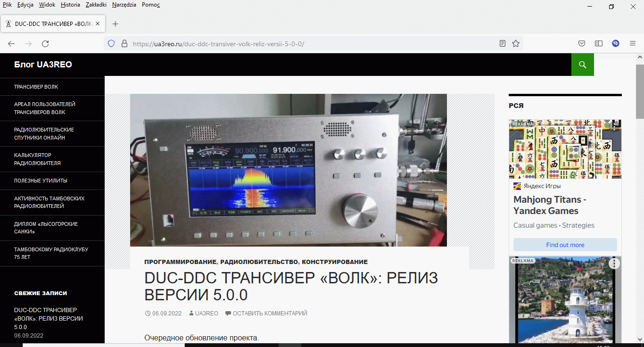Open Firefox hamburger application menu
The height and width of the screenshot is (347, 644).
pos(633,43)
